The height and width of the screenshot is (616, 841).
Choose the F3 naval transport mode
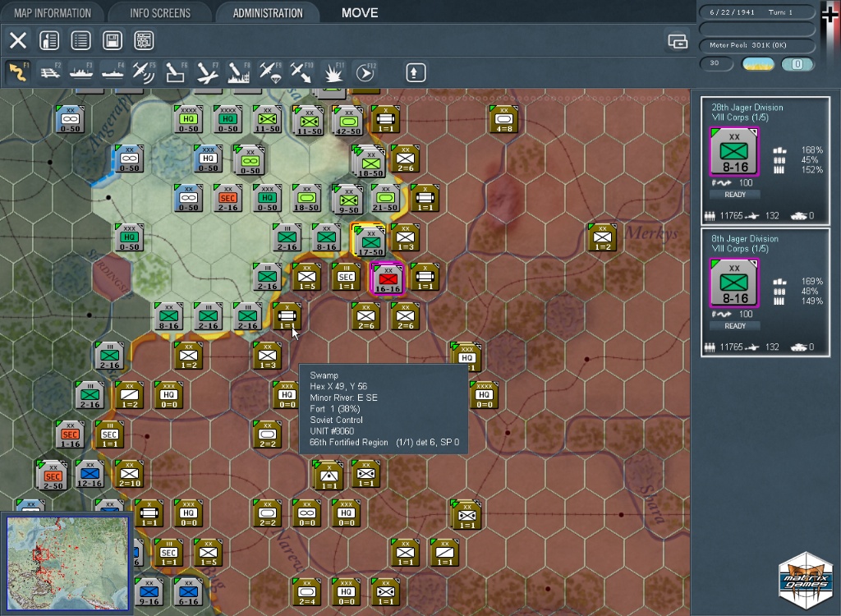81,72
